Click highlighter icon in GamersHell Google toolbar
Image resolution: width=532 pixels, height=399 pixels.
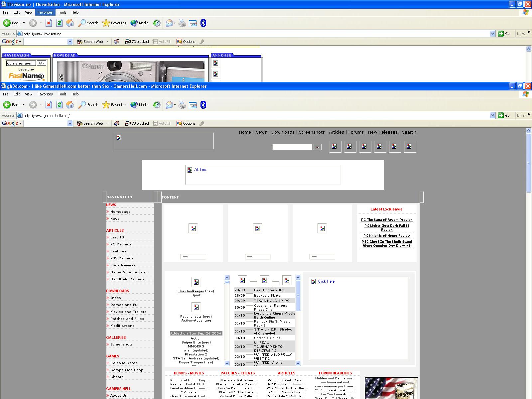point(201,123)
